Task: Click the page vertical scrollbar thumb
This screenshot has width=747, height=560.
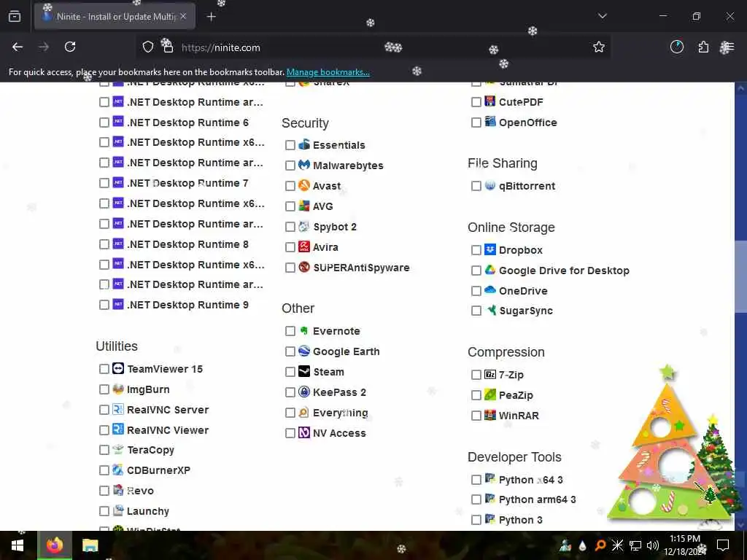Action: (741, 276)
